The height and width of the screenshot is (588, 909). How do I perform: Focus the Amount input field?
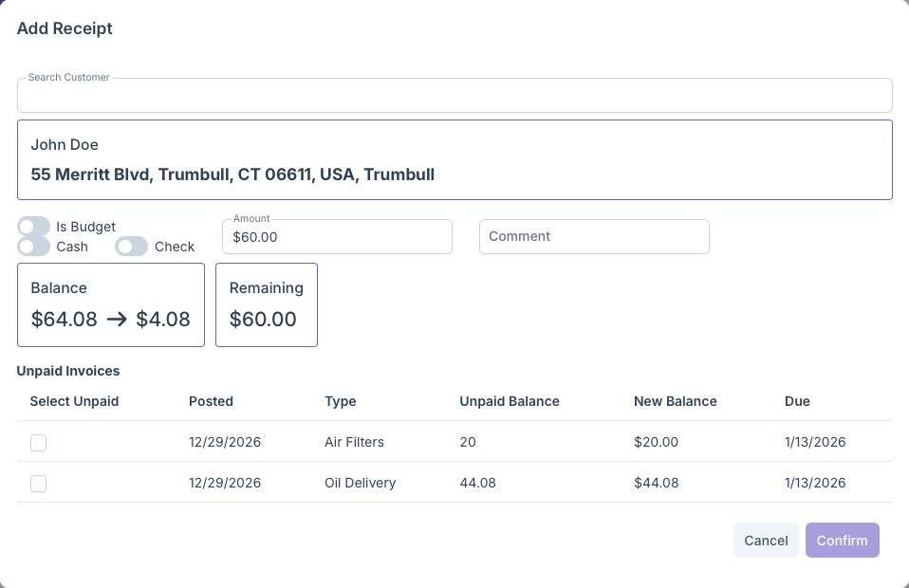(337, 237)
